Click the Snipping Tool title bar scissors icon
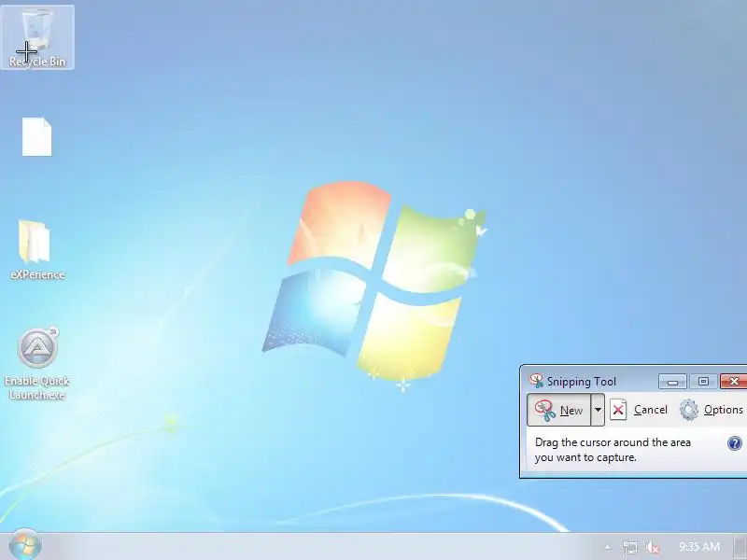The height and width of the screenshot is (560, 747). click(536, 381)
